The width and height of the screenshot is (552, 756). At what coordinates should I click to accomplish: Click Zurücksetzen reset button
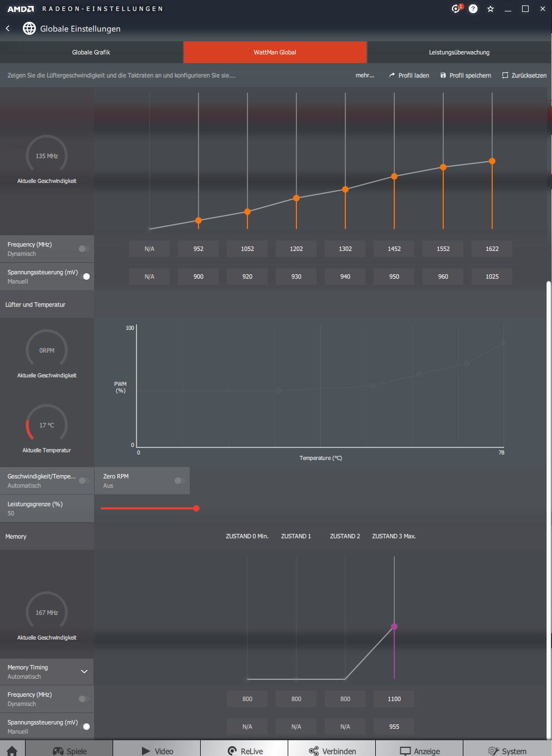click(x=524, y=75)
